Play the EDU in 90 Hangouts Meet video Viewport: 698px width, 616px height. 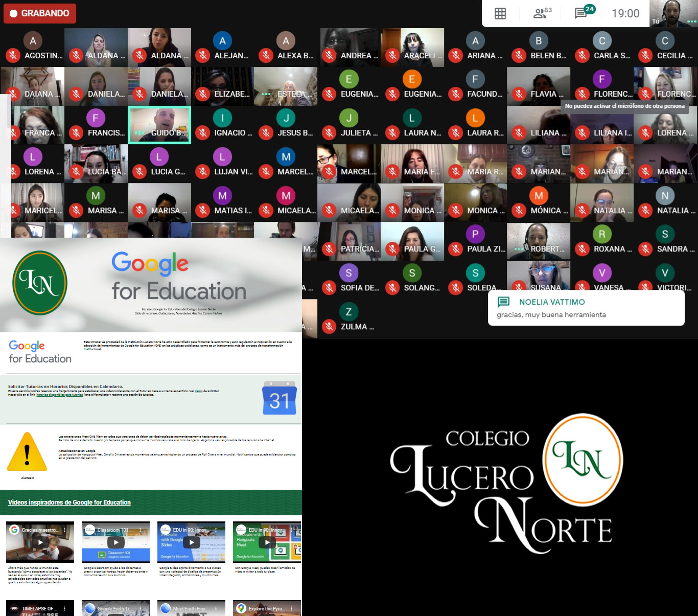click(267, 542)
